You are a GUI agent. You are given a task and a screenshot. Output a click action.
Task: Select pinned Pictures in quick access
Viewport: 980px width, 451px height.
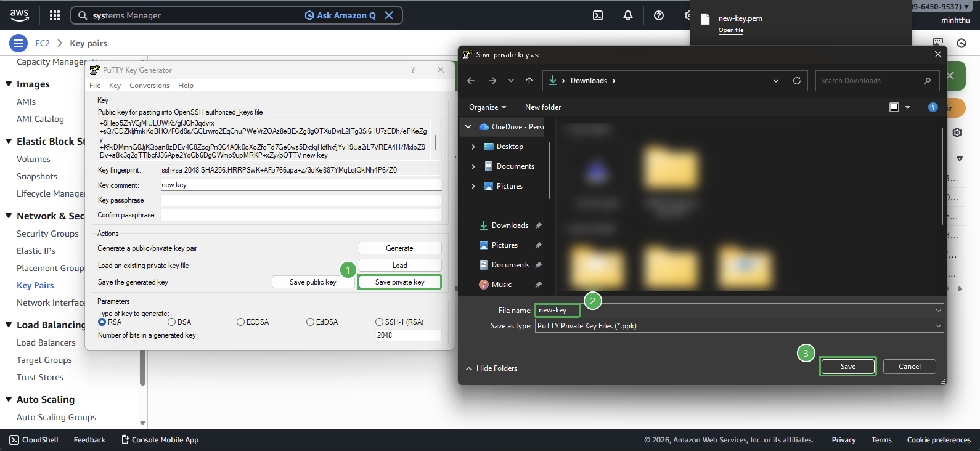pos(504,245)
